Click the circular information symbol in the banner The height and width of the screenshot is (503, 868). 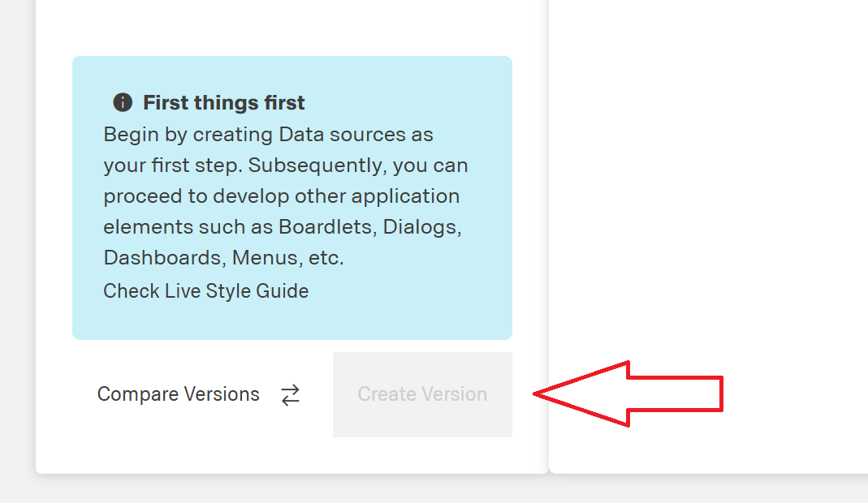point(123,102)
